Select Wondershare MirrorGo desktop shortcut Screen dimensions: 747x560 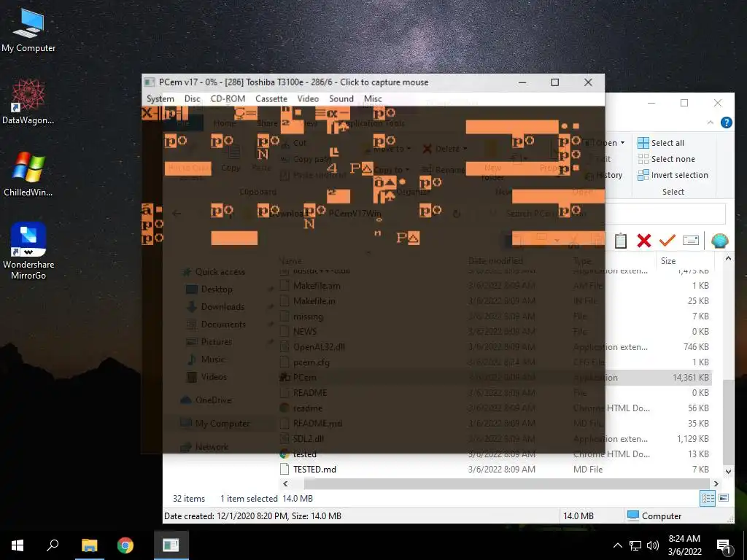[28, 251]
